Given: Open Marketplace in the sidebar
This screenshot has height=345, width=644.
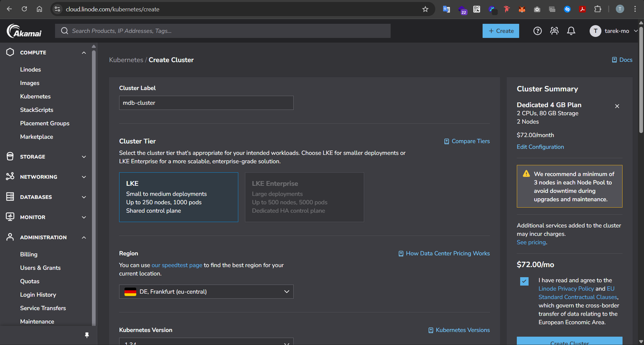Looking at the screenshot, I should 36,137.
